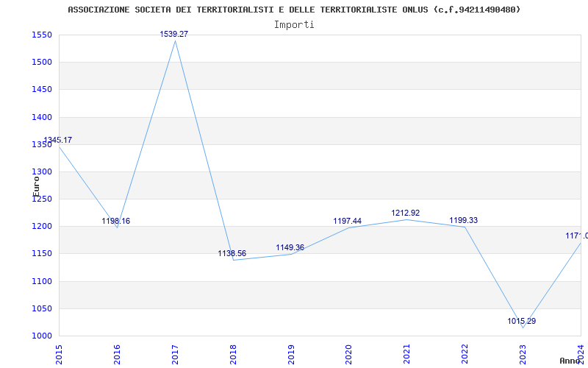Select data label 1198.16

116,221
